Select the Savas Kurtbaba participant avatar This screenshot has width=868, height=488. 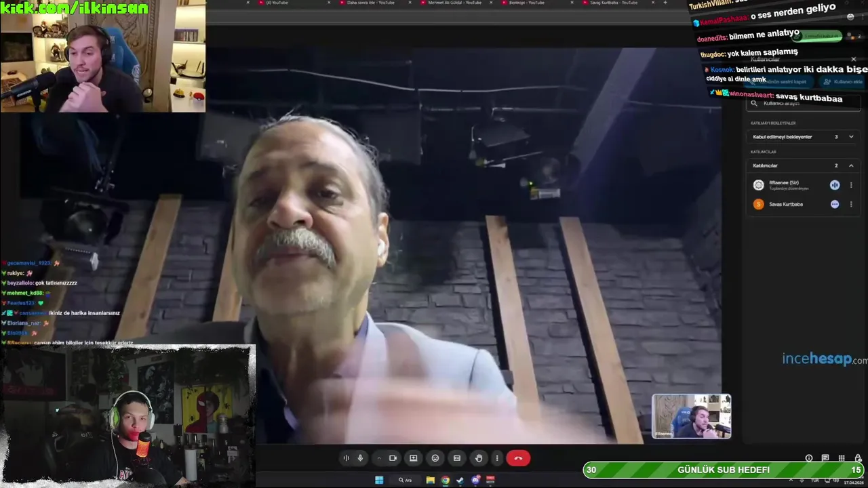(759, 204)
